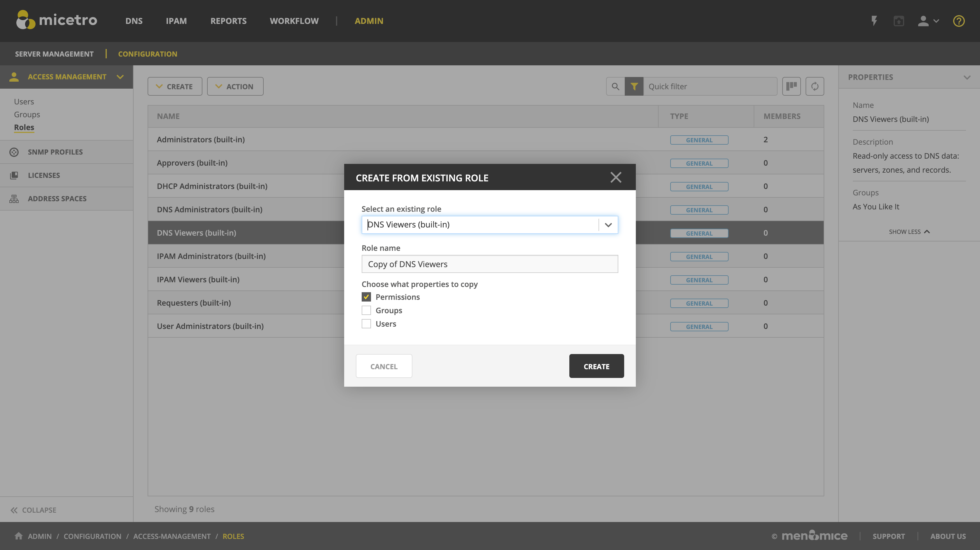Uncheck the Permissions checkbox

[x=366, y=297]
